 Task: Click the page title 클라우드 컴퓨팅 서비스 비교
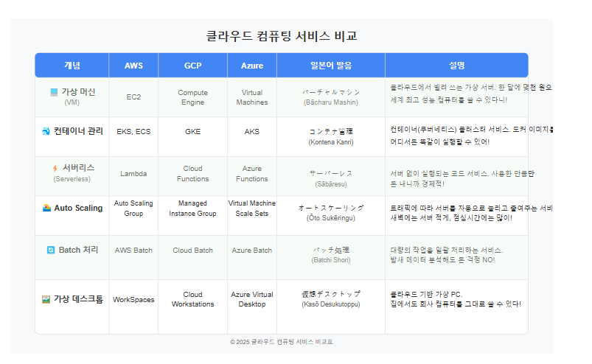[x=282, y=36]
